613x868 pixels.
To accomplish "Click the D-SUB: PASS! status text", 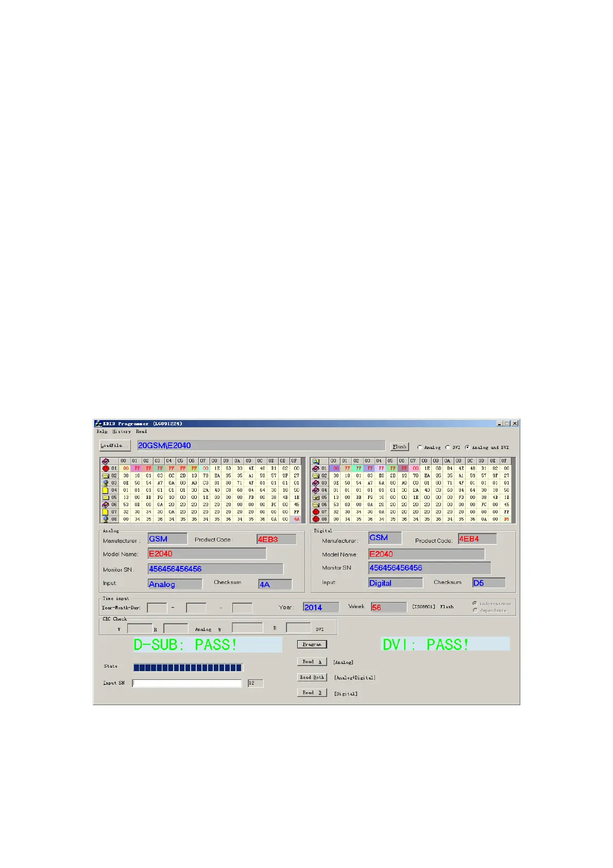I will (x=185, y=644).
